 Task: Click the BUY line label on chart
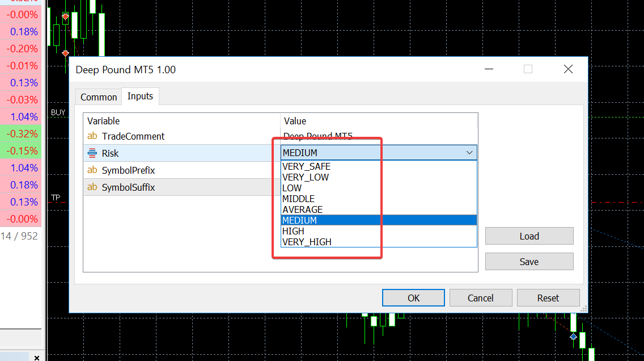tap(58, 112)
